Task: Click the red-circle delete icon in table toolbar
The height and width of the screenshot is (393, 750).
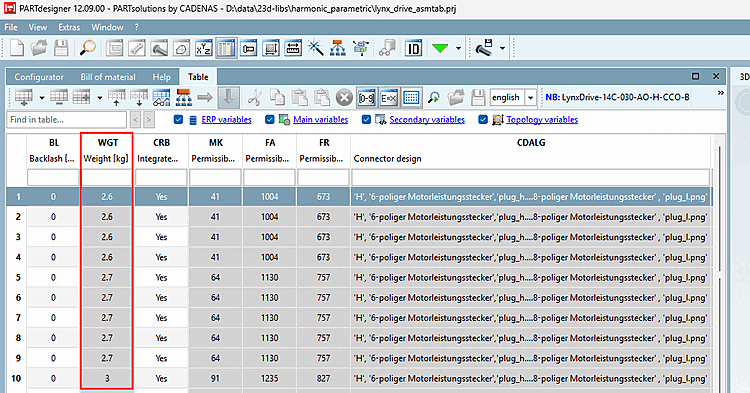Action: click(x=343, y=98)
